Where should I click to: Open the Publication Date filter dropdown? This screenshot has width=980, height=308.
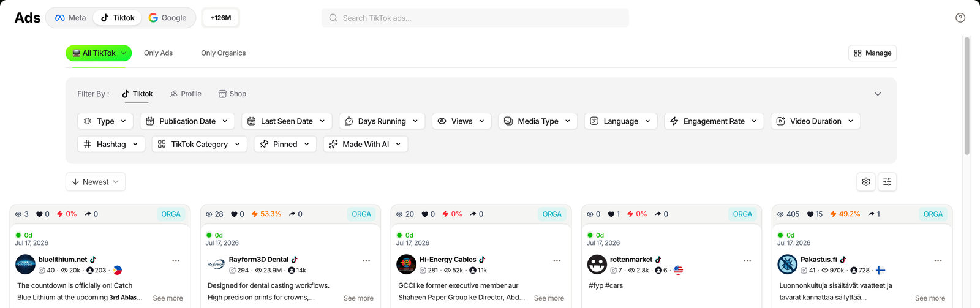click(187, 121)
